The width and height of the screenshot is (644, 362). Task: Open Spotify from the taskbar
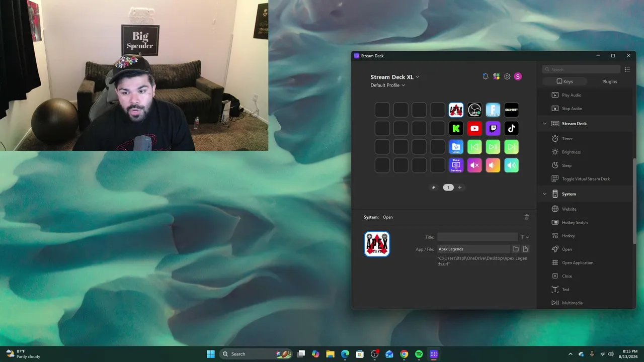point(419,354)
